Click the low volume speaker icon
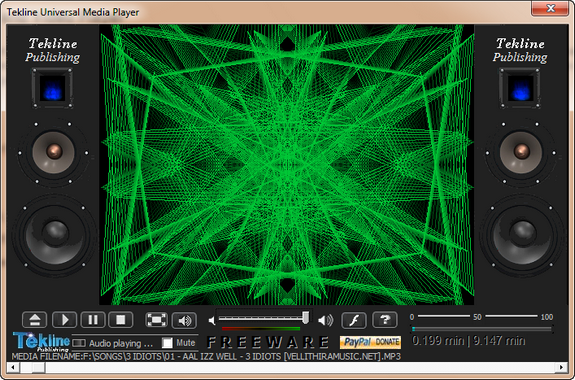The width and height of the screenshot is (575, 380). coord(212,321)
